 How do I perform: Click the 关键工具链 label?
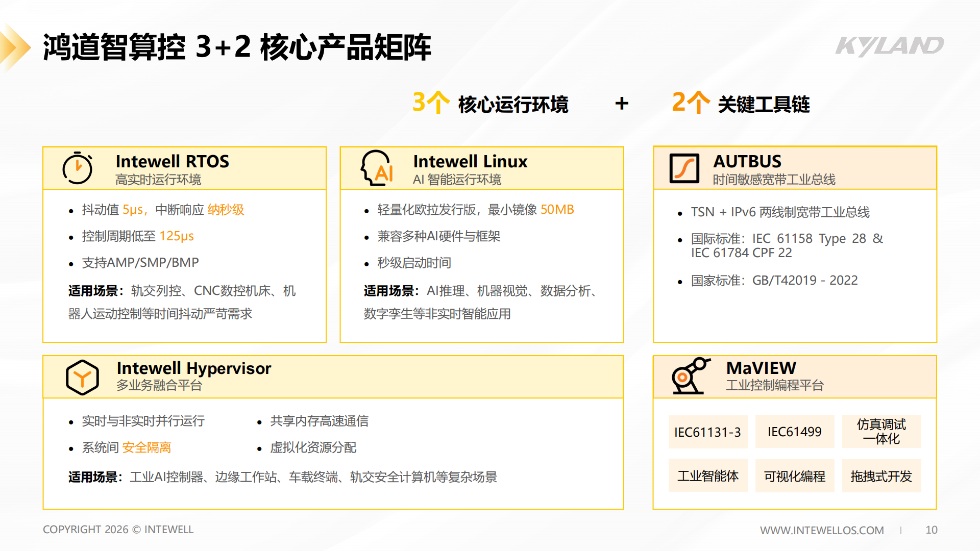[764, 104]
